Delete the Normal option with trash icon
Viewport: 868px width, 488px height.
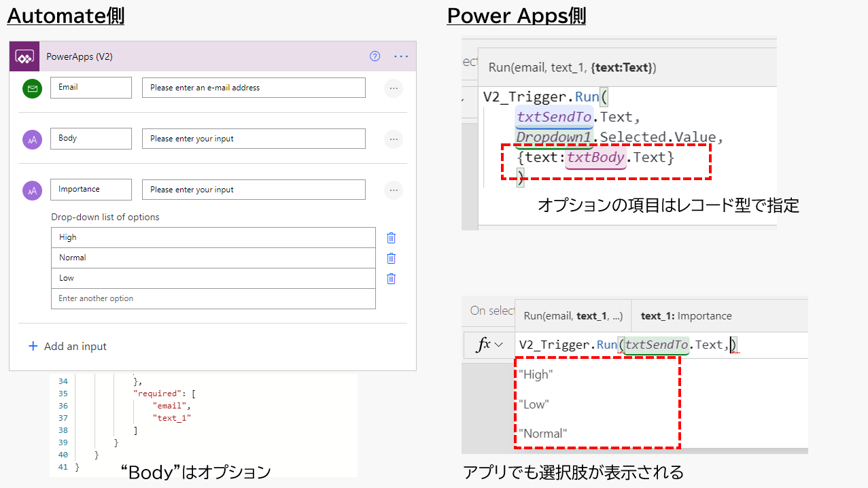tap(392, 258)
